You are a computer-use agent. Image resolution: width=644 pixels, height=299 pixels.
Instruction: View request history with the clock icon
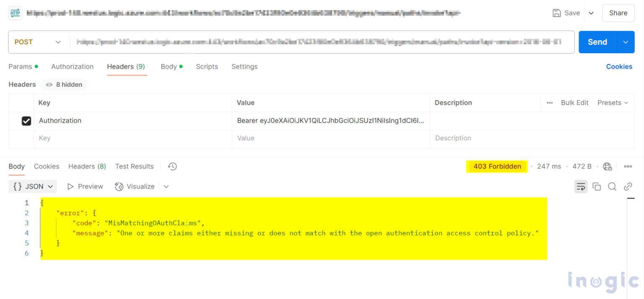coord(172,166)
